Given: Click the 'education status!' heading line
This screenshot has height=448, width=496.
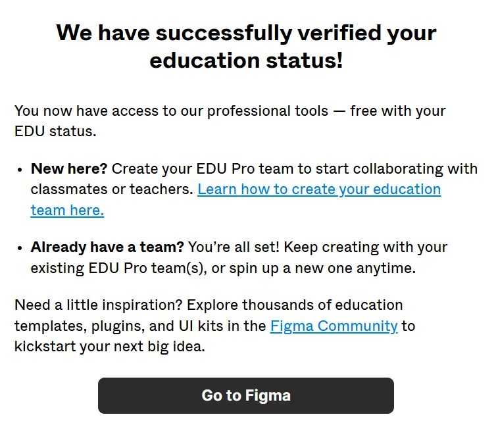Looking at the screenshot, I should 246,60.
